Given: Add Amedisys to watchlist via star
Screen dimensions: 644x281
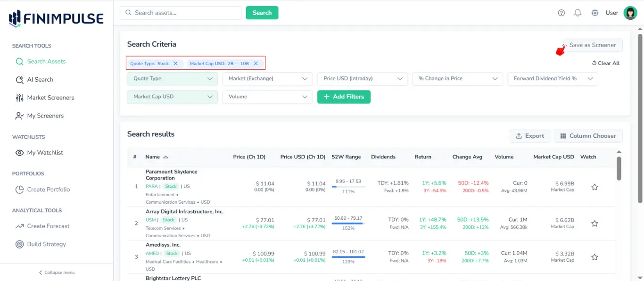Looking at the screenshot, I should coord(594,257).
